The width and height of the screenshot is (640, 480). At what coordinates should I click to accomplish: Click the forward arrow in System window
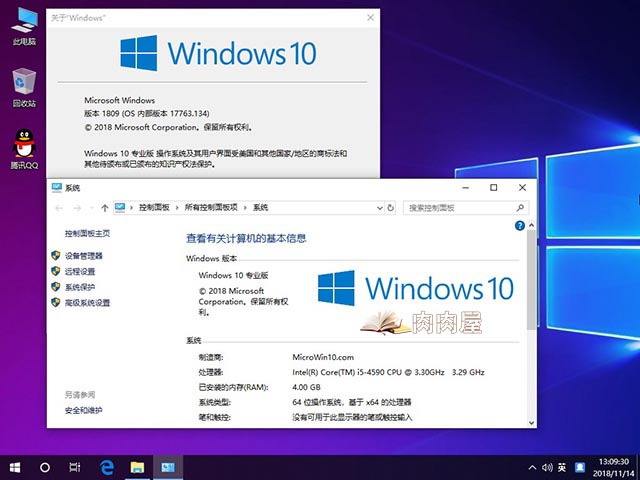pyautogui.click(x=77, y=208)
